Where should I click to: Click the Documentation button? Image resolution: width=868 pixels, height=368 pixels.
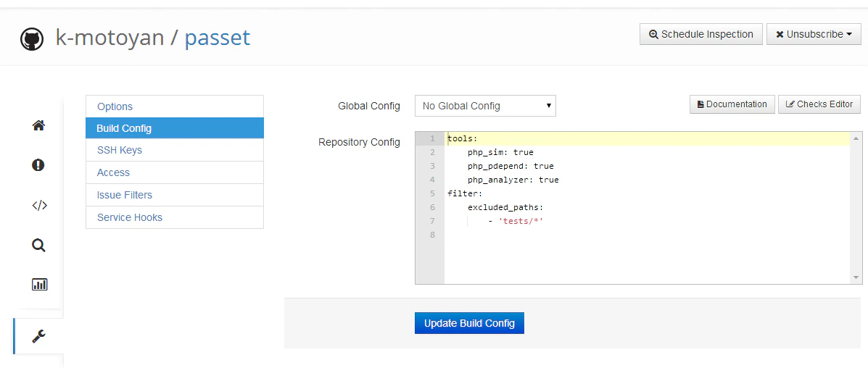click(x=732, y=104)
